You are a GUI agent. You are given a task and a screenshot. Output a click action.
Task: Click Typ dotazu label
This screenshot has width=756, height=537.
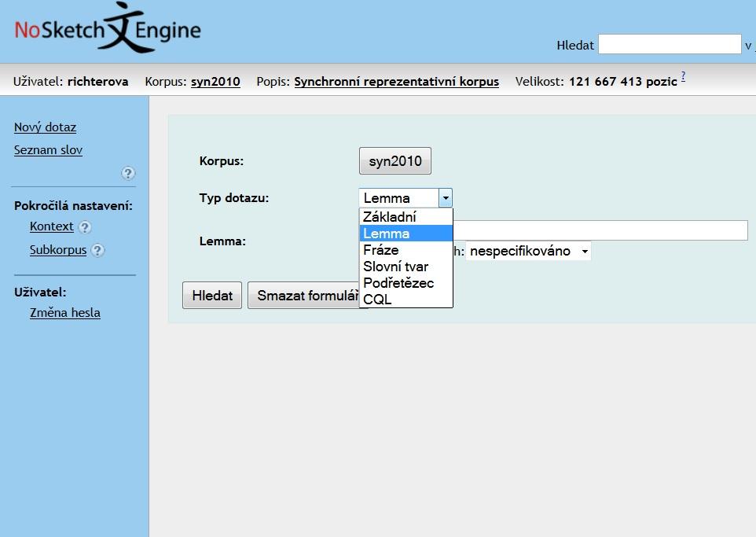click(x=234, y=198)
